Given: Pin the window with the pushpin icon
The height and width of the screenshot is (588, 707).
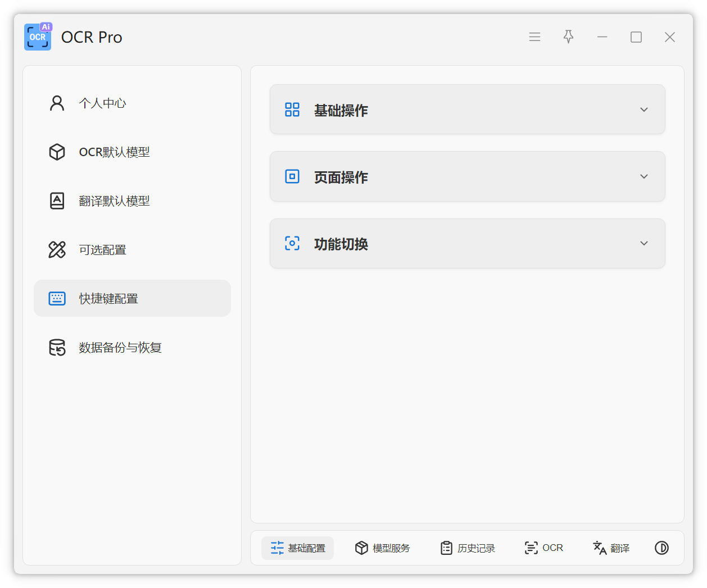Looking at the screenshot, I should coord(568,37).
